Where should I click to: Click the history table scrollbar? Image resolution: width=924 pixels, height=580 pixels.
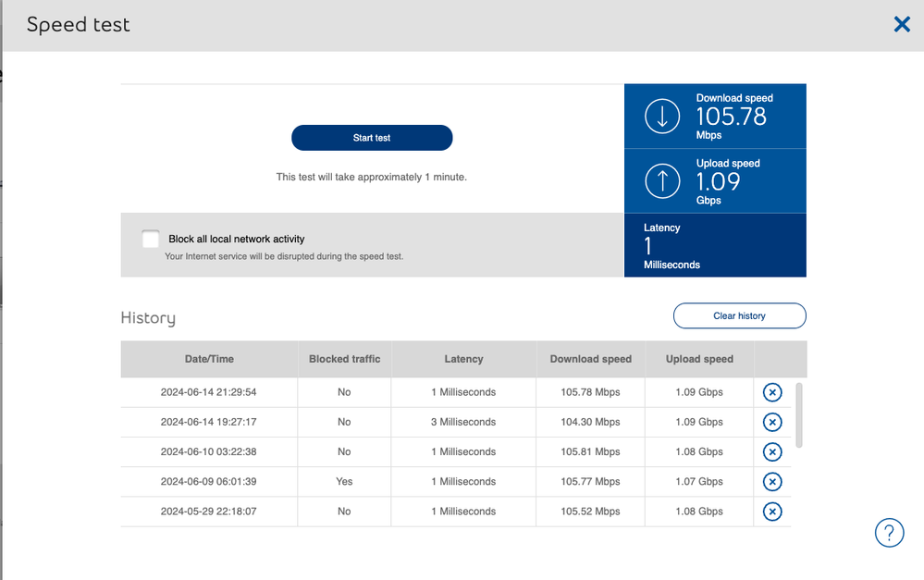click(799, 414)
